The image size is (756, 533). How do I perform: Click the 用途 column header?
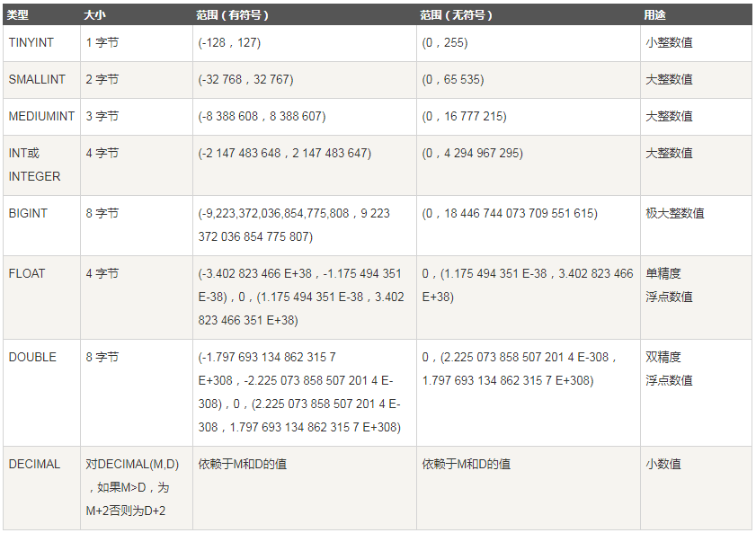[x=696, y=15]
